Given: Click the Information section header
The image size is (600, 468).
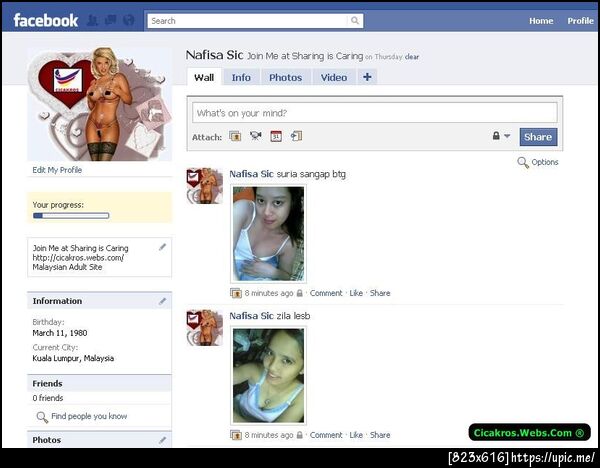Looking at the screenshot, I should coord(99,301).
